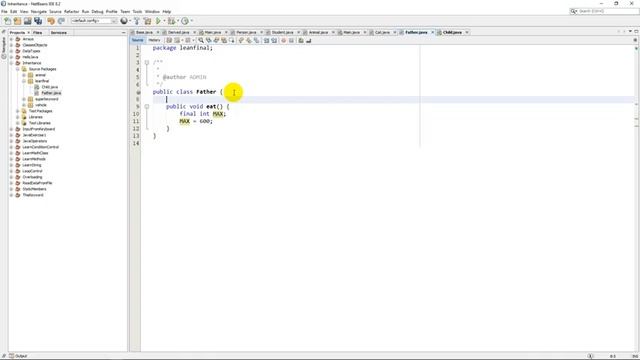Click the globe browser icon in the toolbar
This screenshot has width=640, height=360.
(124, 21)
